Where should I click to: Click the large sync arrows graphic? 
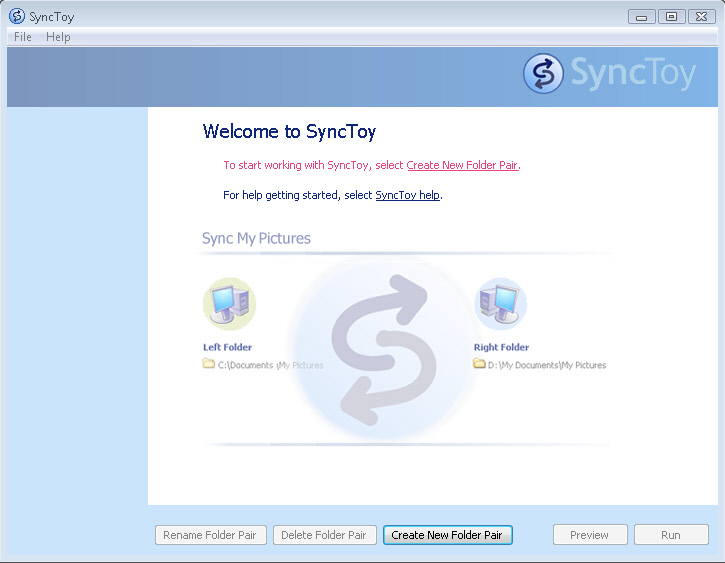pos(383,350)
